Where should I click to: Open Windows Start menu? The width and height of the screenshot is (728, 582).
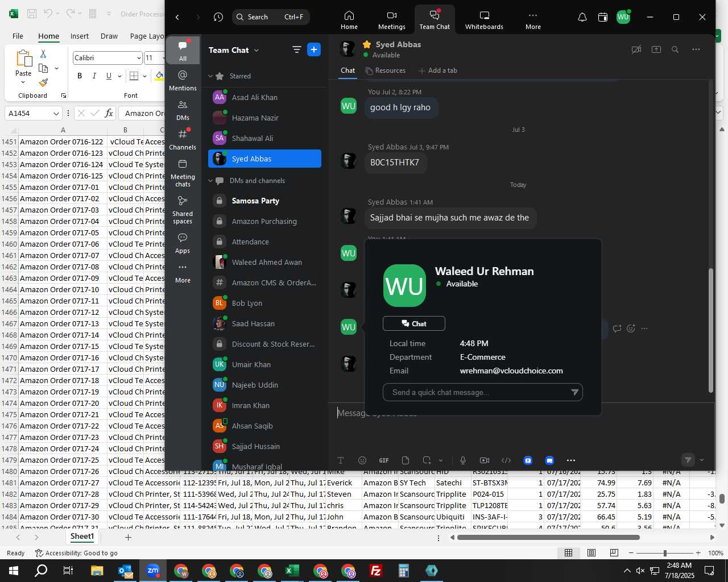point(13,571)
